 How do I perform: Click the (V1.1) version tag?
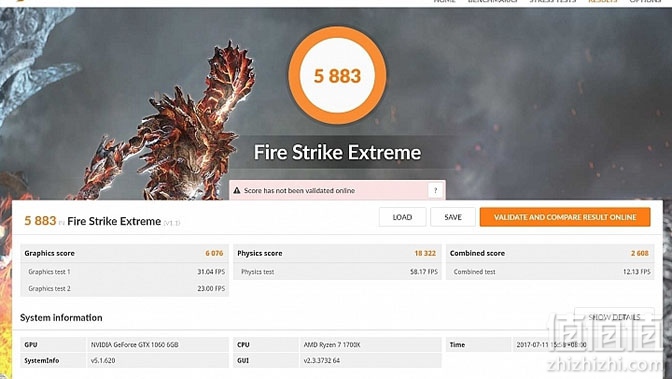point(171,223)
